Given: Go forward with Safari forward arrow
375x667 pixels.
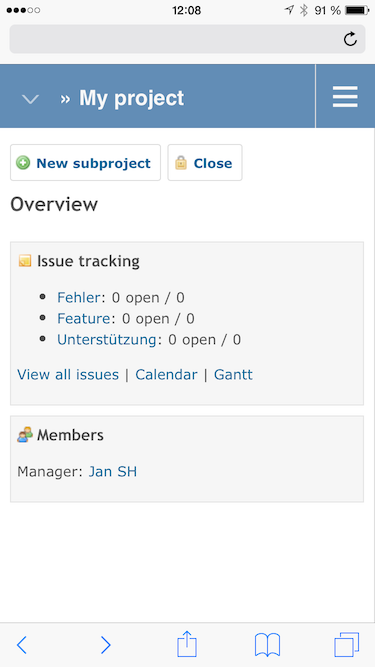Looking at the screenshot, I should [x=105, y=645].
